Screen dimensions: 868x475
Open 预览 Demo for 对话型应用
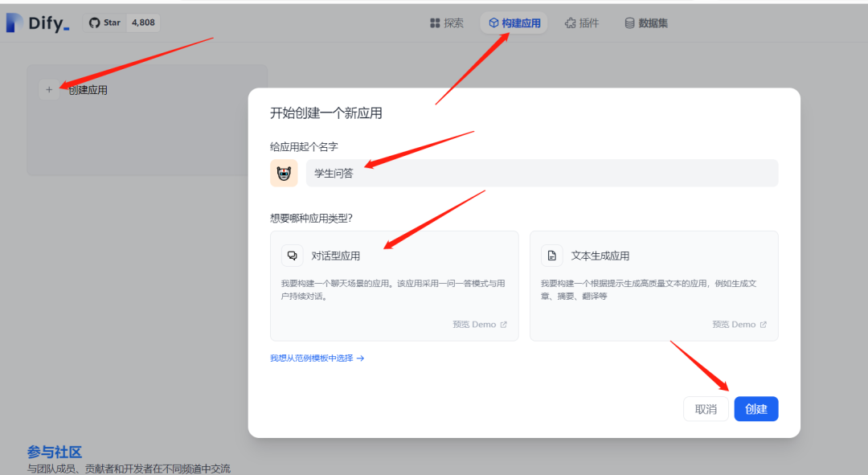point(479,325)
